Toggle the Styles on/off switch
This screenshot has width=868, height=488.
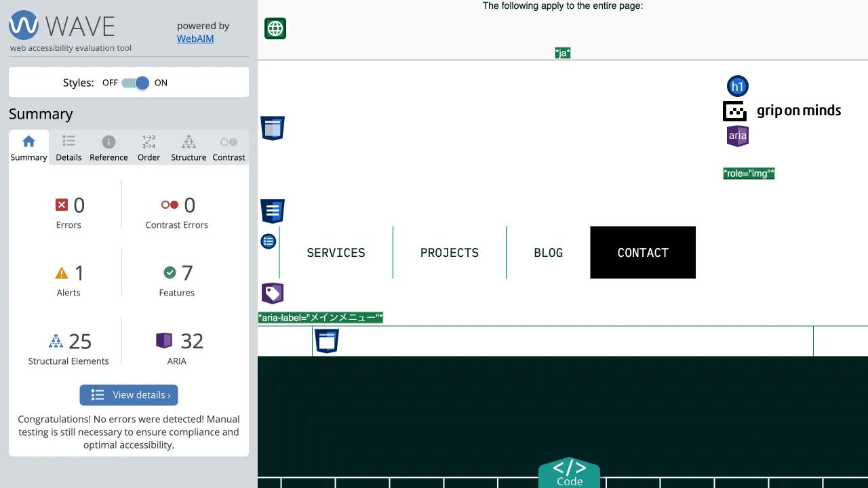136,83
